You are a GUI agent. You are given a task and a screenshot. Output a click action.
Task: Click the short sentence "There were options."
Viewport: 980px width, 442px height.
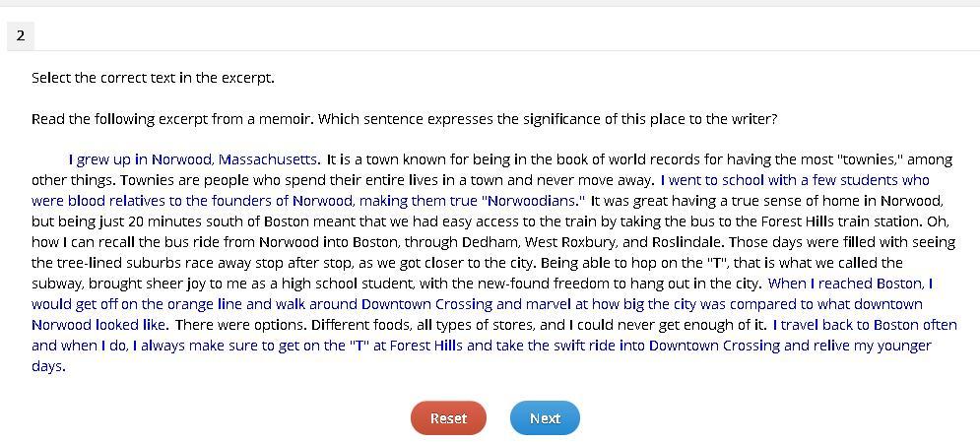point(241,325)
